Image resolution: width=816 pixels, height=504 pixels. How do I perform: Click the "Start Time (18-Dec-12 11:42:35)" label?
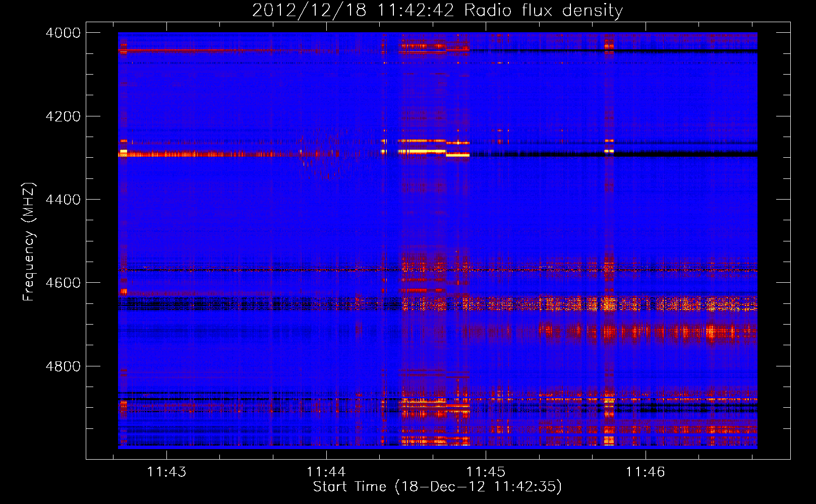coord(437,487)
